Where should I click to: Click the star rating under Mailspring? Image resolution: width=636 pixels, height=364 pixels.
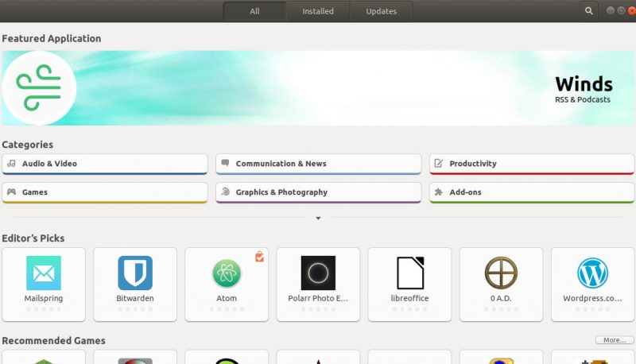(x=44, y=309)
